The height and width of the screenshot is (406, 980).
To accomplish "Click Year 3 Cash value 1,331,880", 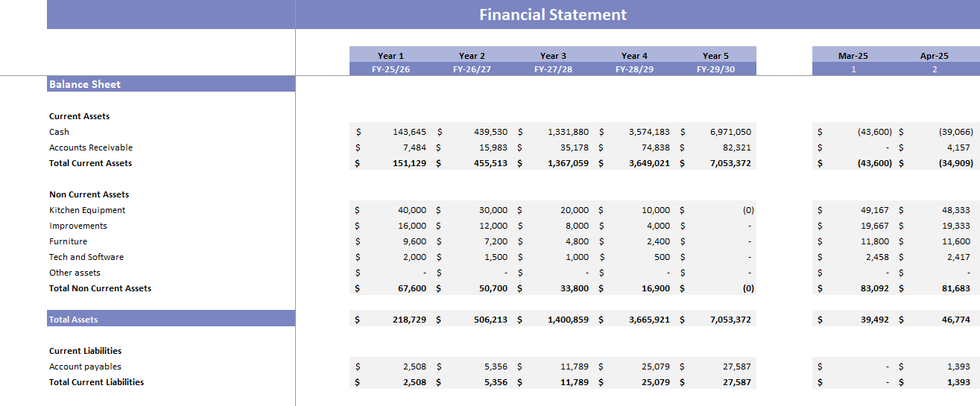I will click(x=568, y=132).
